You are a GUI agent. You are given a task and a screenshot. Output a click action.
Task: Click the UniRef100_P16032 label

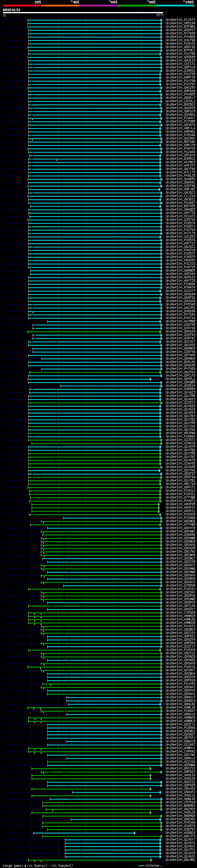(x=180, y=43)
